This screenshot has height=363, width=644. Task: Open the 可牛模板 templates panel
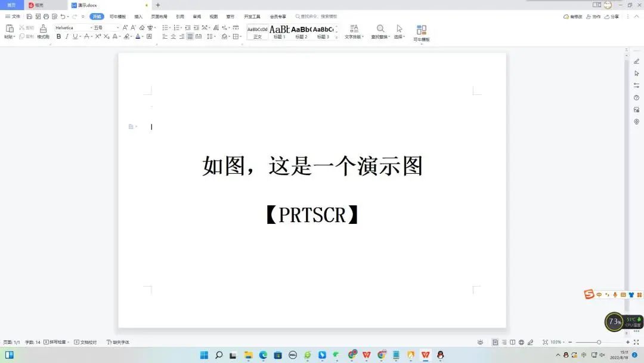tap(422, 31)
